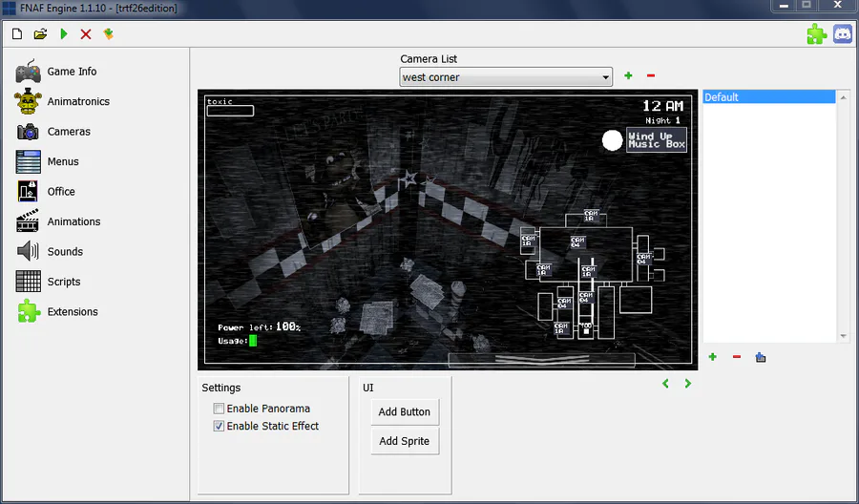Run the game with green play icon
Image resolution: width=859 pixels, height=504 pixels.
click(x=64, y=34)
